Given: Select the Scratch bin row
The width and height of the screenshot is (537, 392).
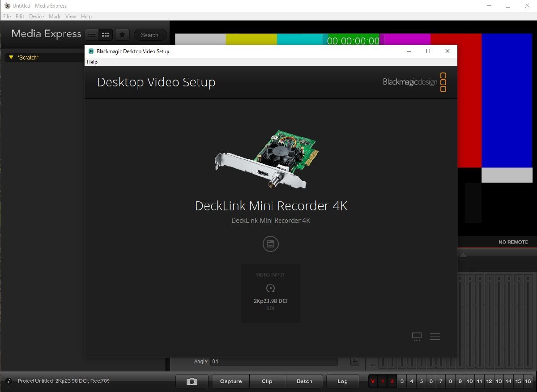Looking at the screenshot, I should pos(45,57).
